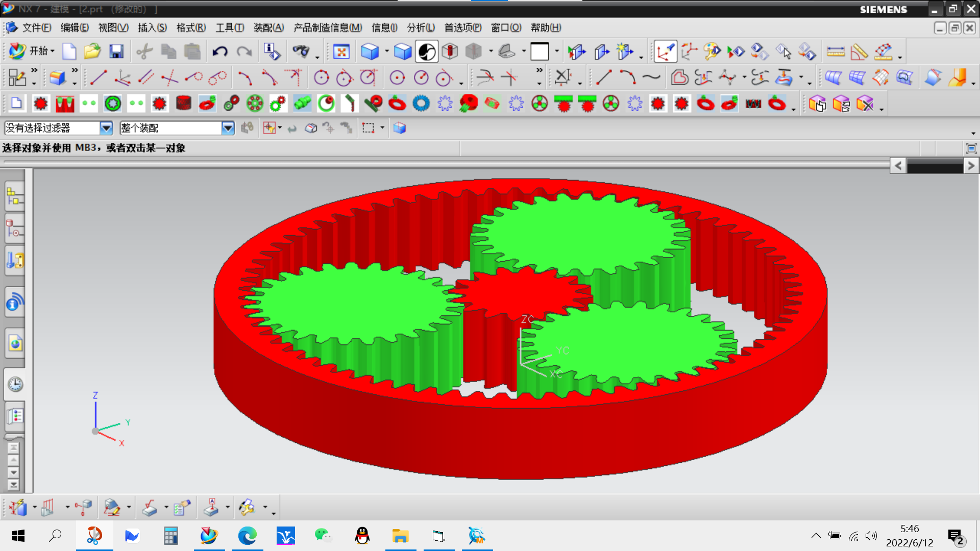The width and height of the screenshot is (980, 551).
Task: Toggle full screen mode icon at right
Action: click(x=971, y=148)
